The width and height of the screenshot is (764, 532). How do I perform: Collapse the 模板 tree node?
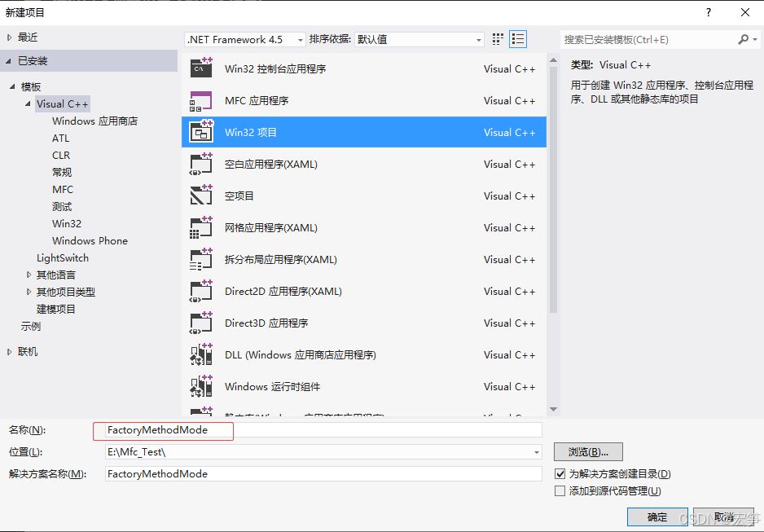pos(12,86)
